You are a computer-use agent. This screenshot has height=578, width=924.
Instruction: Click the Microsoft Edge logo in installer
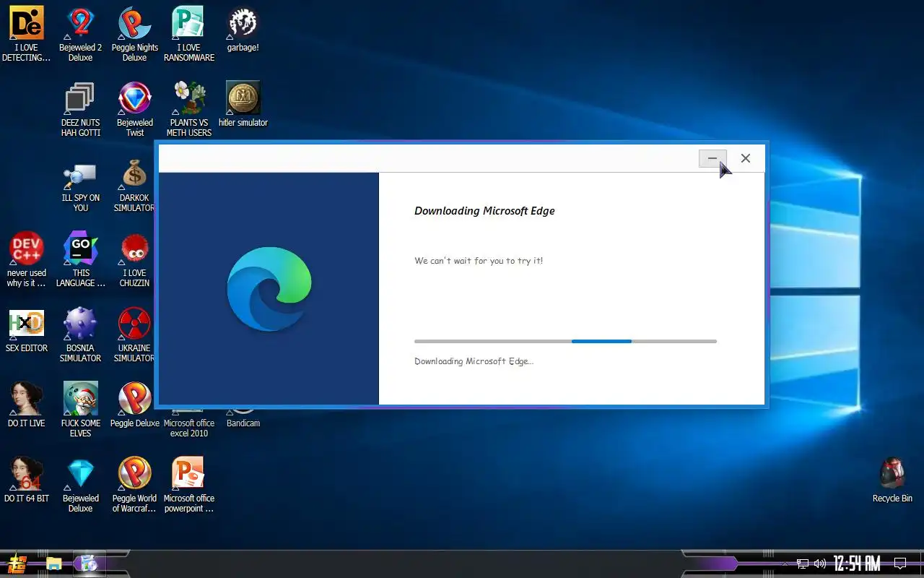point(269,289)
